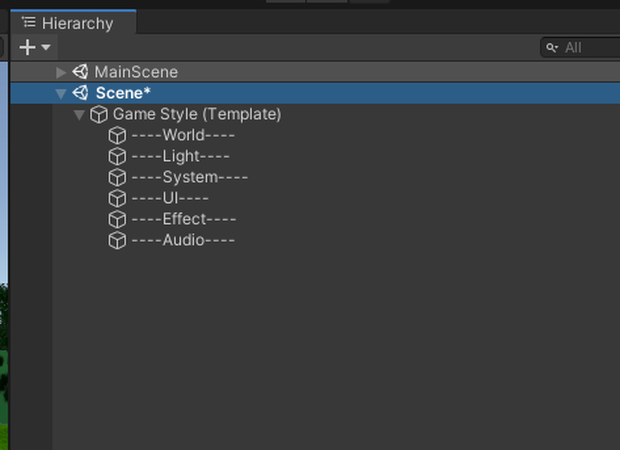Open the search mode magnifier dropdown
Viewport: 620px width, 450px height.
[552, 48]
